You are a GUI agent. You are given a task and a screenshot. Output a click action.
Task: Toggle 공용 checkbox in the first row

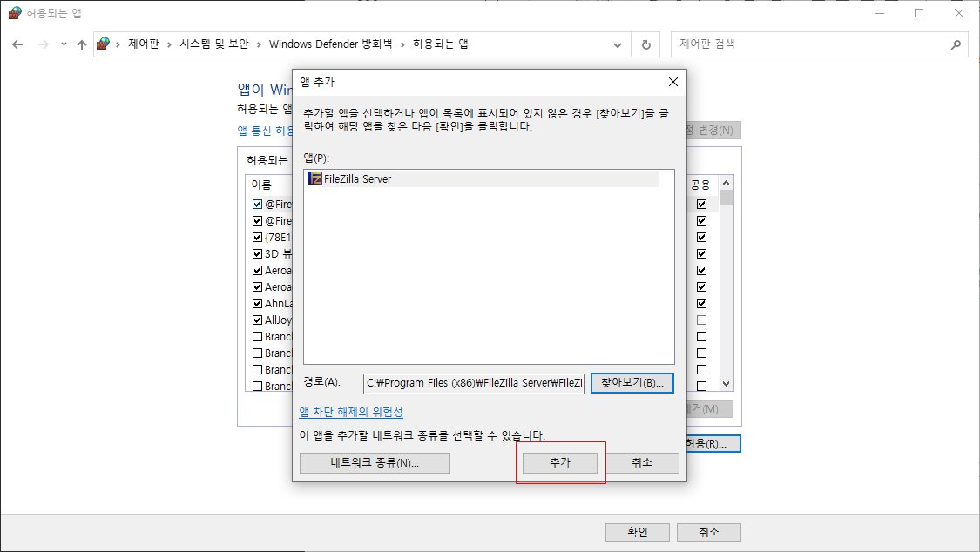click(702, 205)
